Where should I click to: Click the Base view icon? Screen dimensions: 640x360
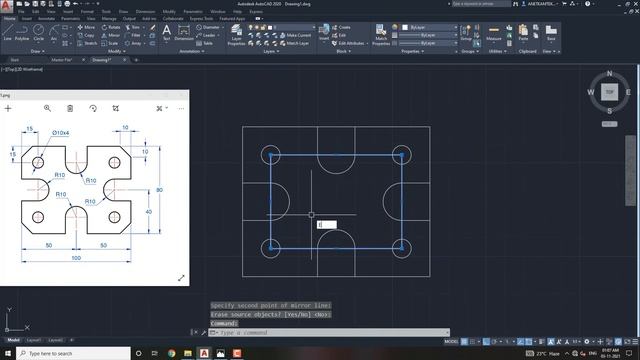551,32
